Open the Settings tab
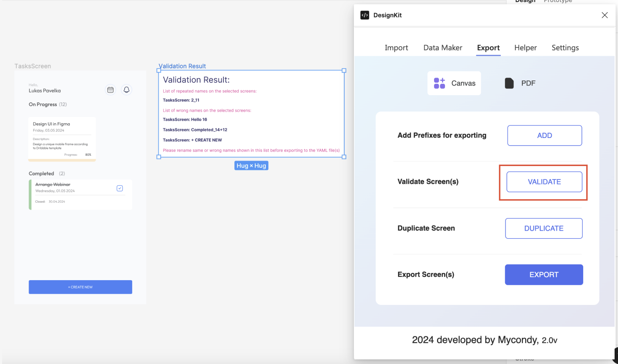Image resolution: width=618 pixels, height=364 pixels. pos(565,47)
